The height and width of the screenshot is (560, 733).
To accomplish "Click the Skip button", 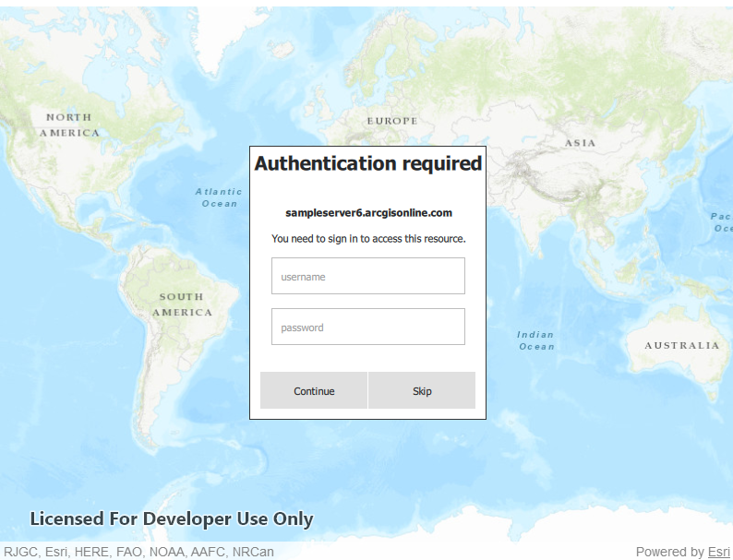I will click(422, 390).
